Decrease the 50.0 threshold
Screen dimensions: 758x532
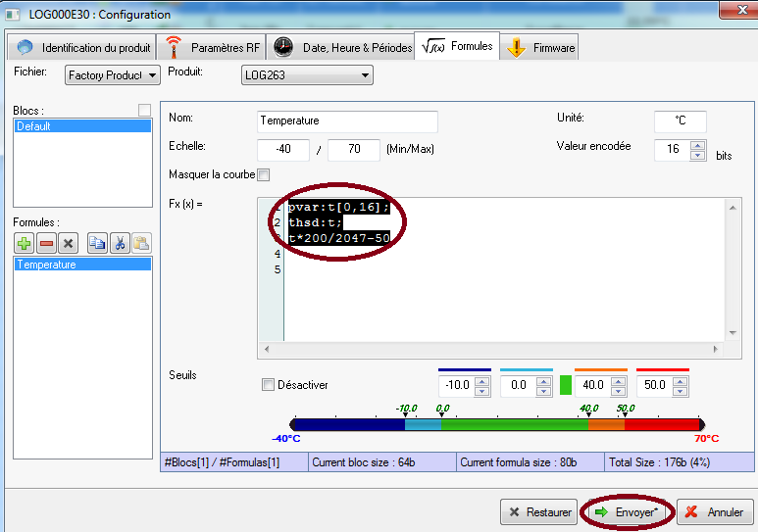pyautogui.click(x=681, y=391)
